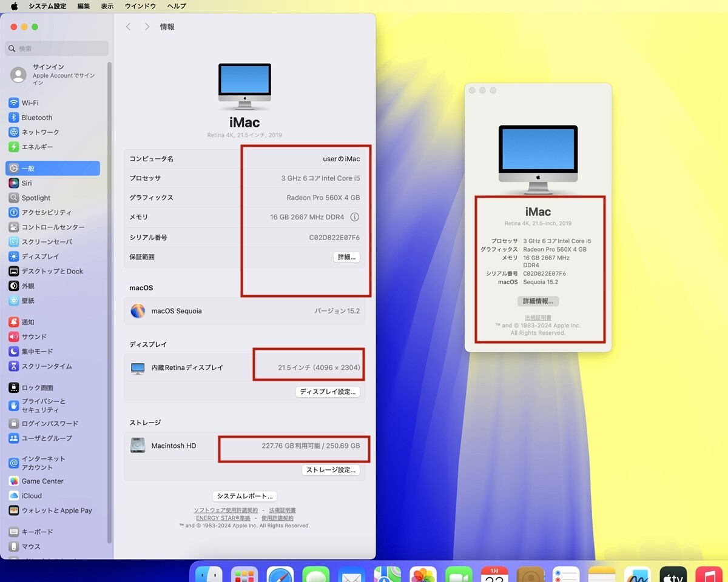The image size is (728, 582).
Task: Click the macOS Sequoia row
Action: coord(245,311)
